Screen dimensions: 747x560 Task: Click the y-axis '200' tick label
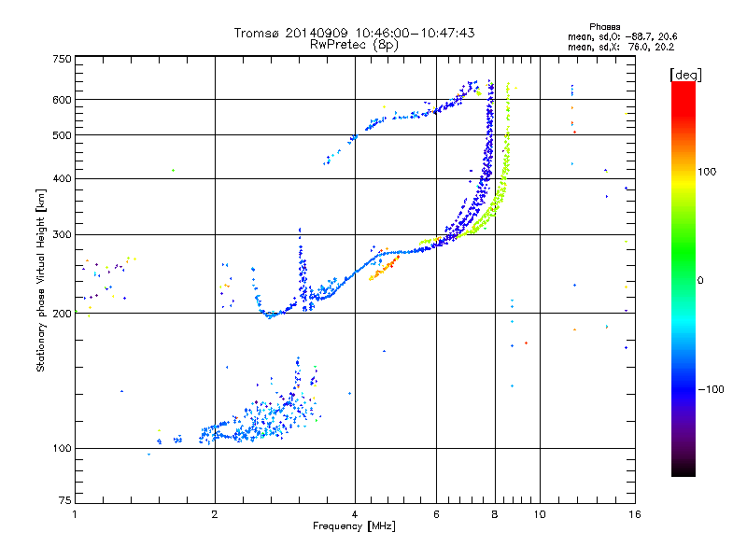point(62,314)
